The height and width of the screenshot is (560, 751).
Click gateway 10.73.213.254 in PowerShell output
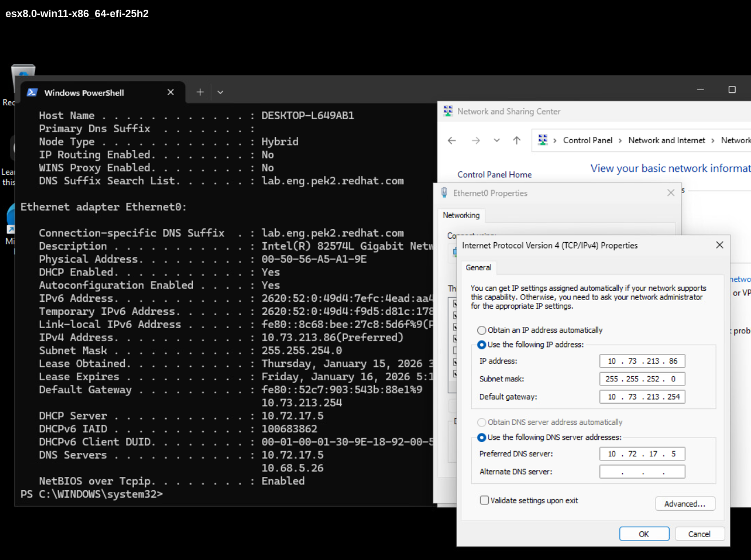(x=302, y=403)
